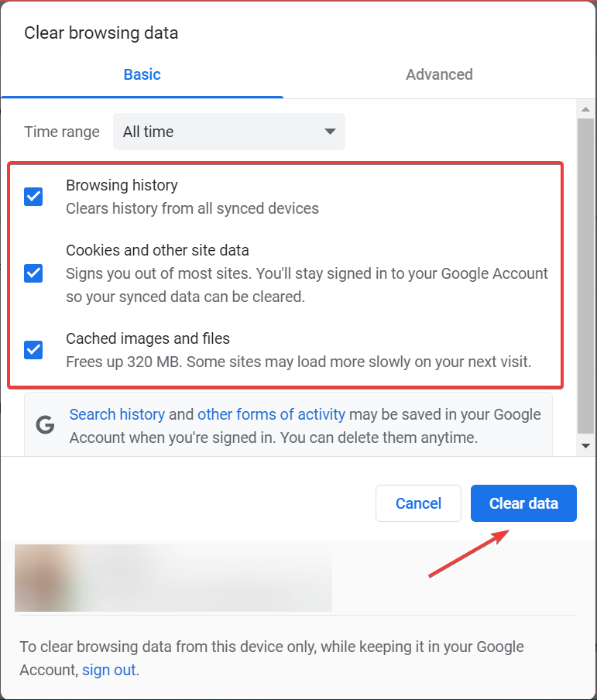Image resolution: width=597 pixels, height=700 pixels.
Task: Uncheck the Browsing history checkbox
Action: (x=33, y=197)
